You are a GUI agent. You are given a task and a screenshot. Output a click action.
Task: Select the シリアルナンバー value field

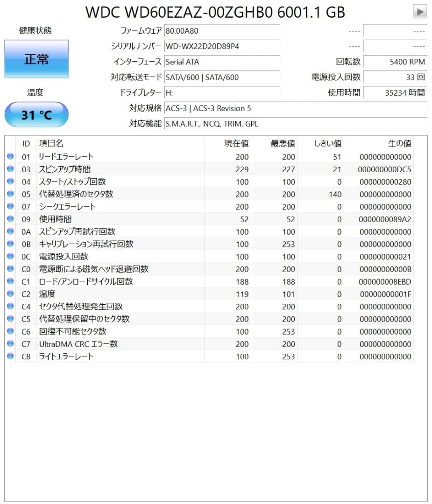point(222,46)
